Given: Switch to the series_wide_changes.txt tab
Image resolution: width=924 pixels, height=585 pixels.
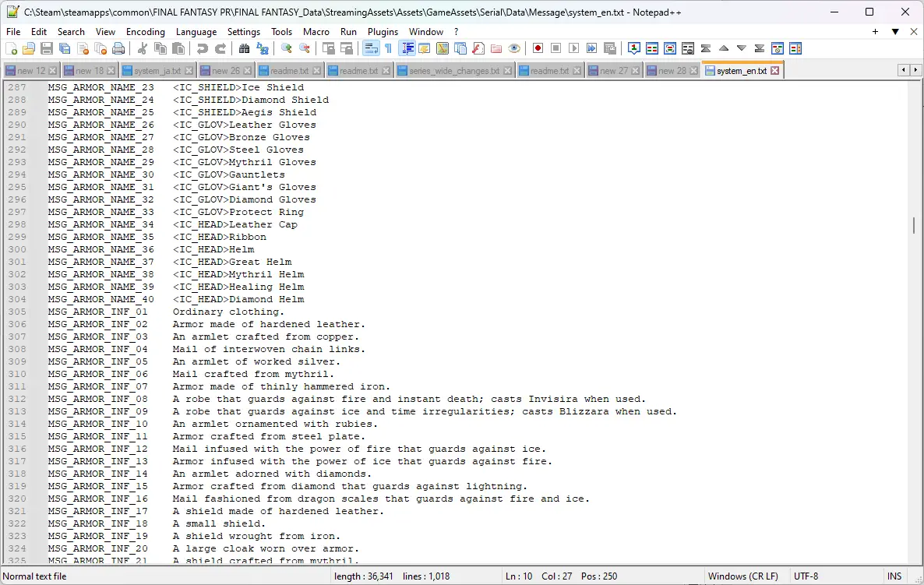Looking at the screenshot, I should tap(453, 71).
